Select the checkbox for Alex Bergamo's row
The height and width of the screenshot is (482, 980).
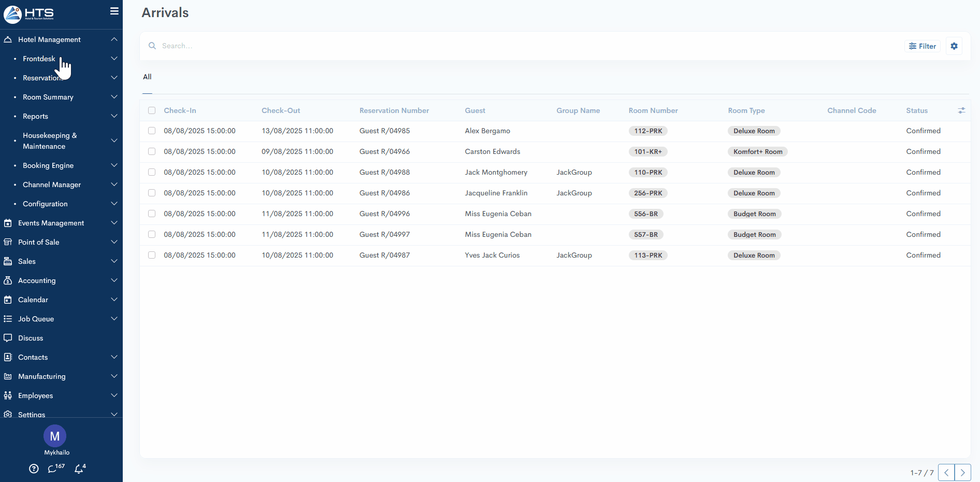152,131
